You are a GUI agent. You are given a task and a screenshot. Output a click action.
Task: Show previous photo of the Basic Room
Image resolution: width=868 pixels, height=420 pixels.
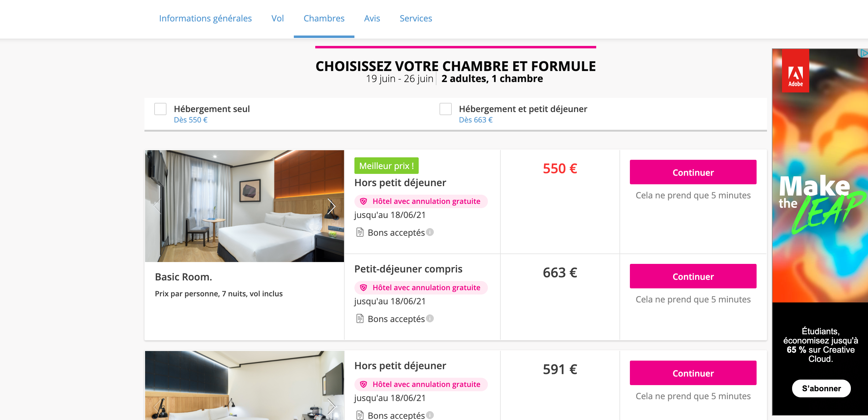(157, 206)
